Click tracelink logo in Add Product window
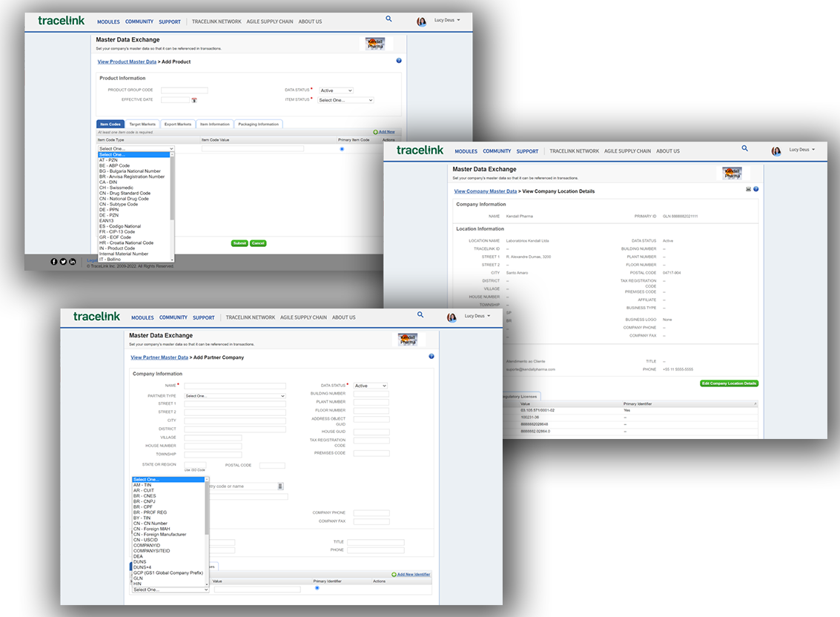This screenshot has height=617, width=840. 61,20
